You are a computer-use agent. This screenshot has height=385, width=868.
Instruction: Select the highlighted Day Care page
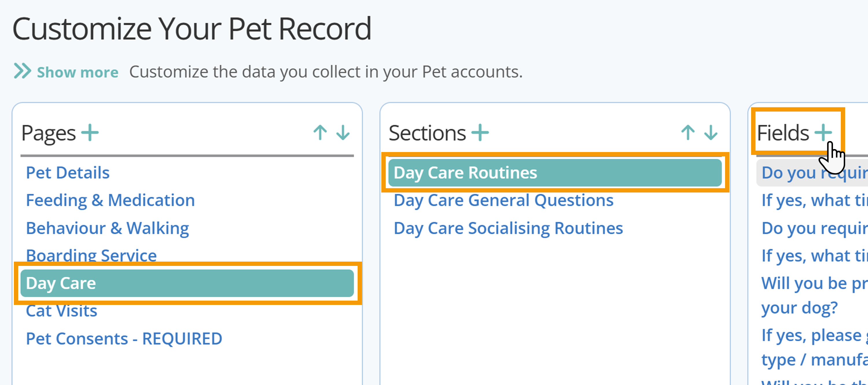pos(187,283)
